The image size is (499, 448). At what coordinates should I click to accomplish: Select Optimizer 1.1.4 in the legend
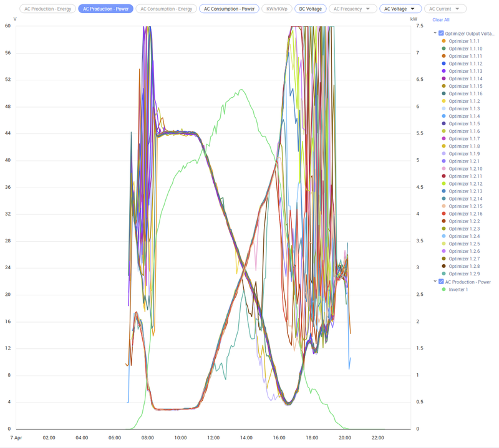464,116
